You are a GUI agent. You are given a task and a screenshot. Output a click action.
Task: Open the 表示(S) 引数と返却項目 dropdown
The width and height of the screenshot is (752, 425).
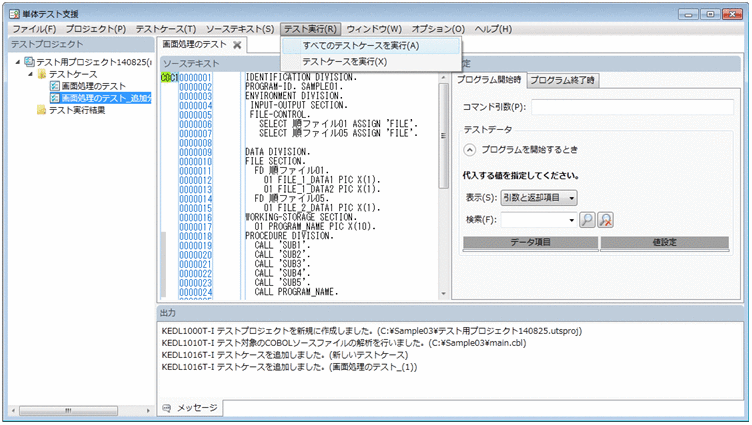pos(539,198)
